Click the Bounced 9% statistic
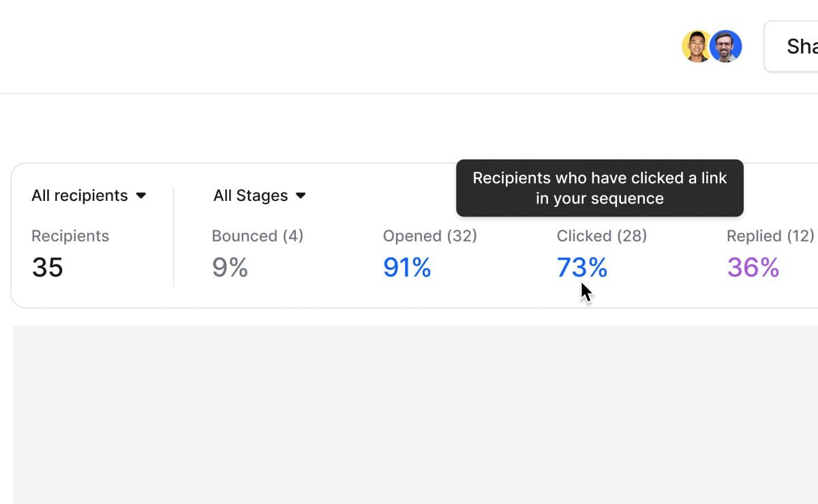The image size is (818, 504). 230,268
